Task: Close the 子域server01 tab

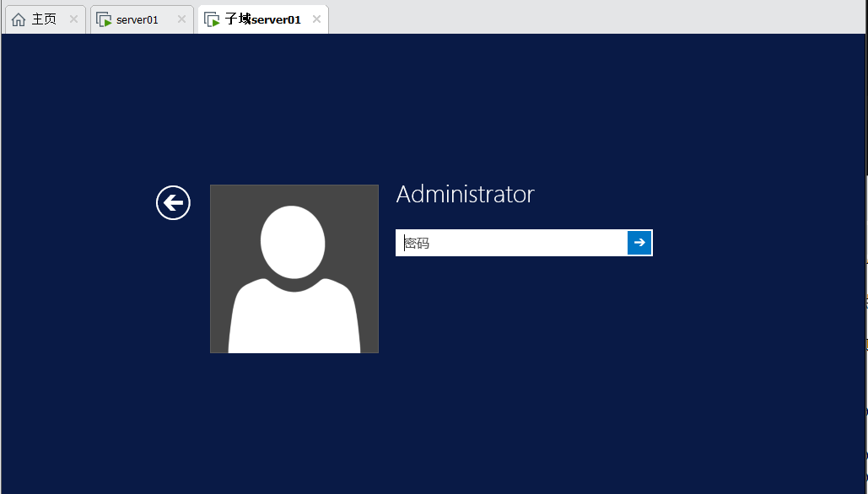Action: 316,19
